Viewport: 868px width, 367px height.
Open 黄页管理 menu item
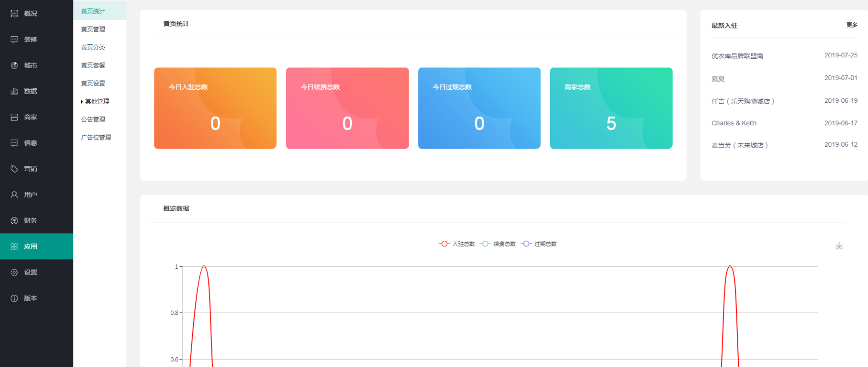[x=93, y=29]
